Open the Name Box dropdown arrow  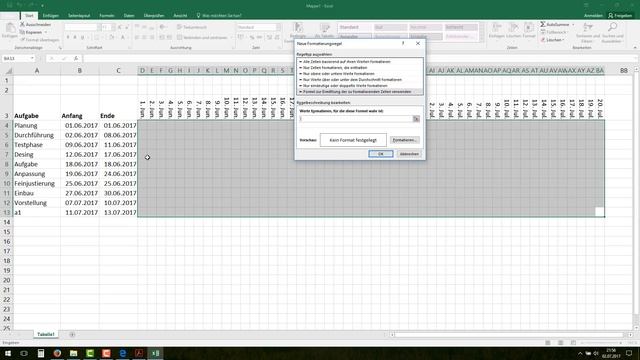point(32,58)
